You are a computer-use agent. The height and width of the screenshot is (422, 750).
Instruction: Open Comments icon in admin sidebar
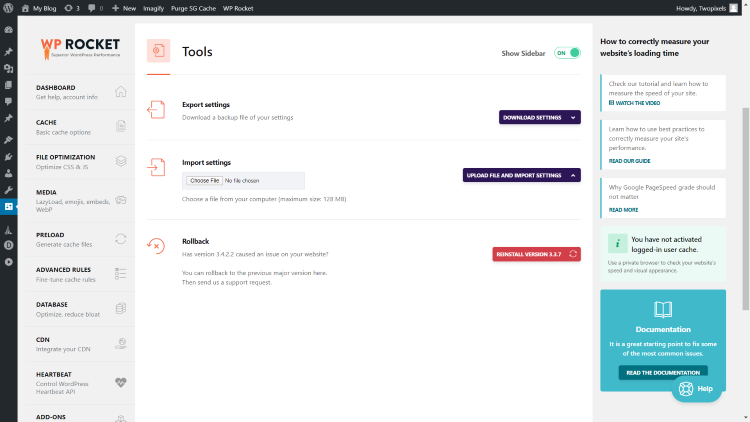point(8,101)
